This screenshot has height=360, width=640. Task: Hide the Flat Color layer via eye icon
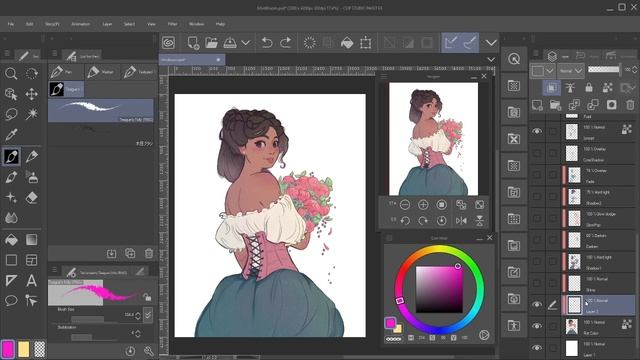pyautogui.click(x=537, y=326)
